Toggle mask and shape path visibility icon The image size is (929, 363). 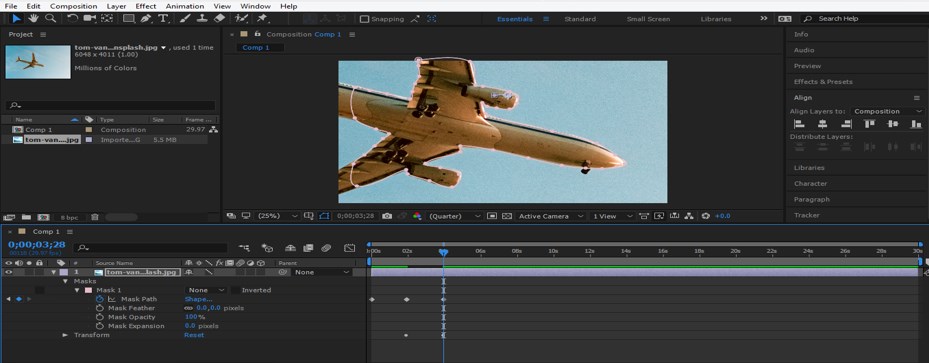click(324, 216)
